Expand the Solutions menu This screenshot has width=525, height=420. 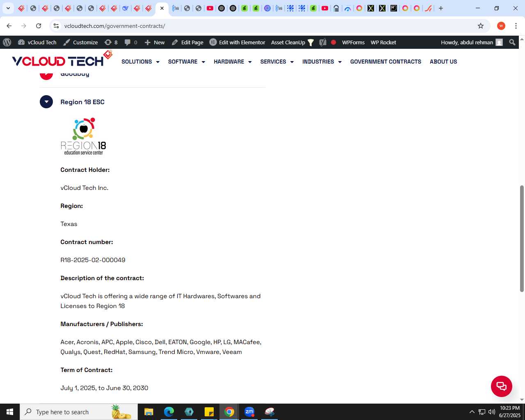(x=140, y=62)
